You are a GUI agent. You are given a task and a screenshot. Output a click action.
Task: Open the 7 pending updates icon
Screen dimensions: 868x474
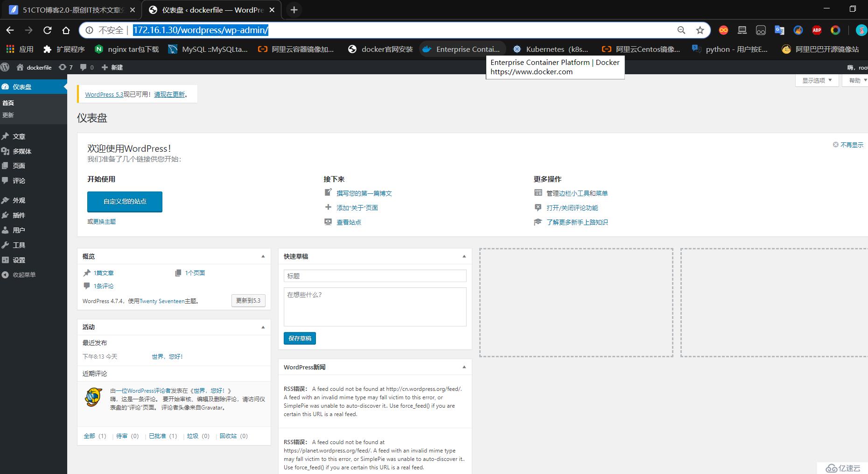pyautogui.click(x=66, y=67)
